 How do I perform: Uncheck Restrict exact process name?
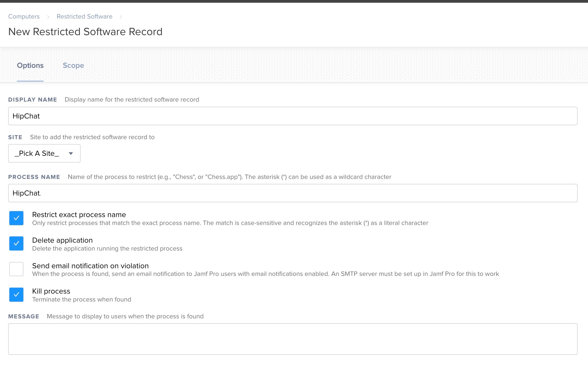point(16,218)
